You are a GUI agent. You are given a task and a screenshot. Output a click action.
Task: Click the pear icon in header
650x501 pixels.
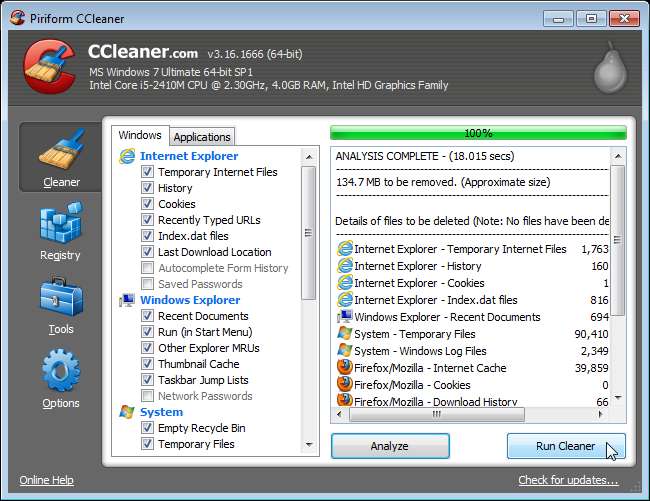pos(610,68)
